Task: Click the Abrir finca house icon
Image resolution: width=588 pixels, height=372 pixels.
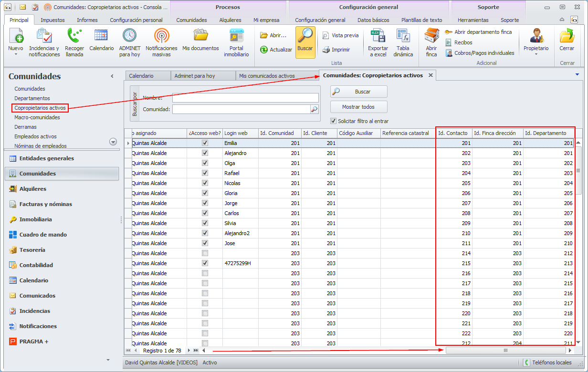Action: (431, 36)
